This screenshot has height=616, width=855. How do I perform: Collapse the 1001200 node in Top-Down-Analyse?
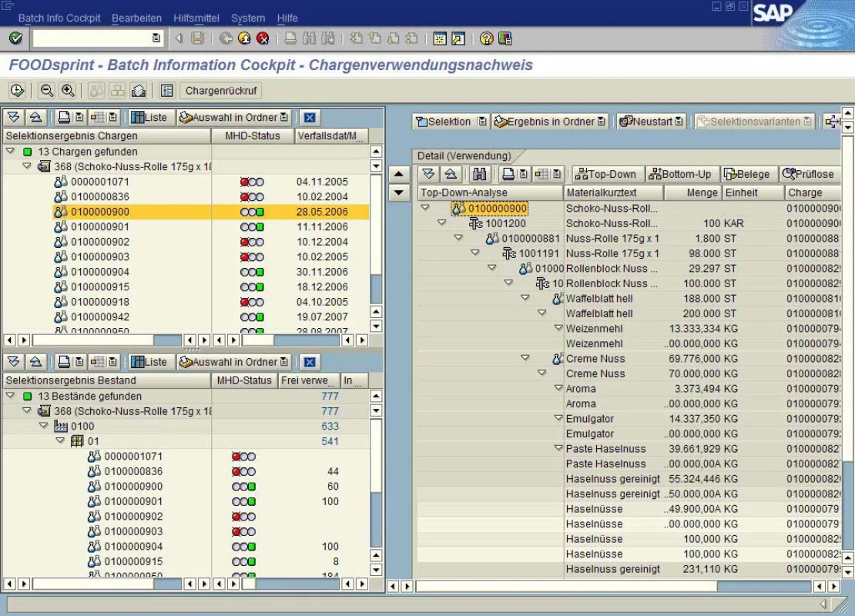click(x=441, y=223)
